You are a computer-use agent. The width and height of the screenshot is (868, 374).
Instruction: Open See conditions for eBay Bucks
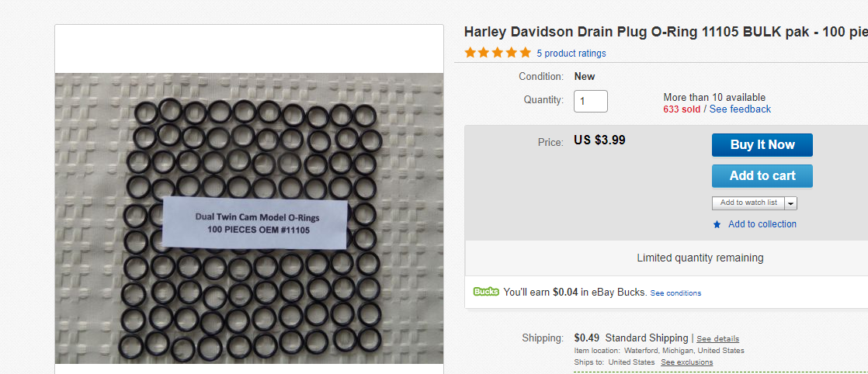[675, 293]
